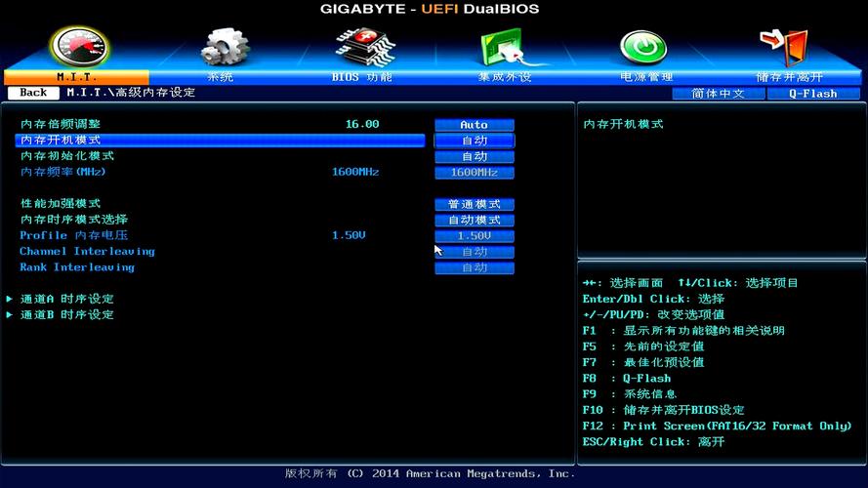Click the F5 先前的设定值 help line

tap(643, 346)
